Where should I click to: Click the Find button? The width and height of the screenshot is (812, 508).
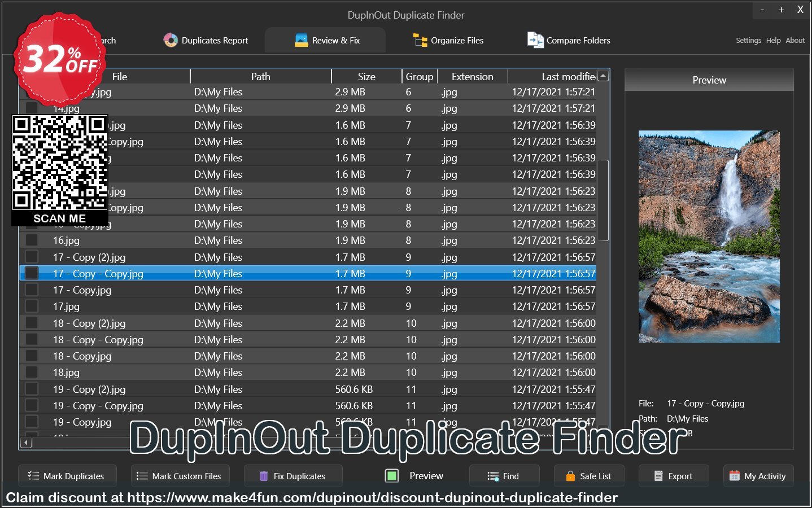(x=504, y=476)
